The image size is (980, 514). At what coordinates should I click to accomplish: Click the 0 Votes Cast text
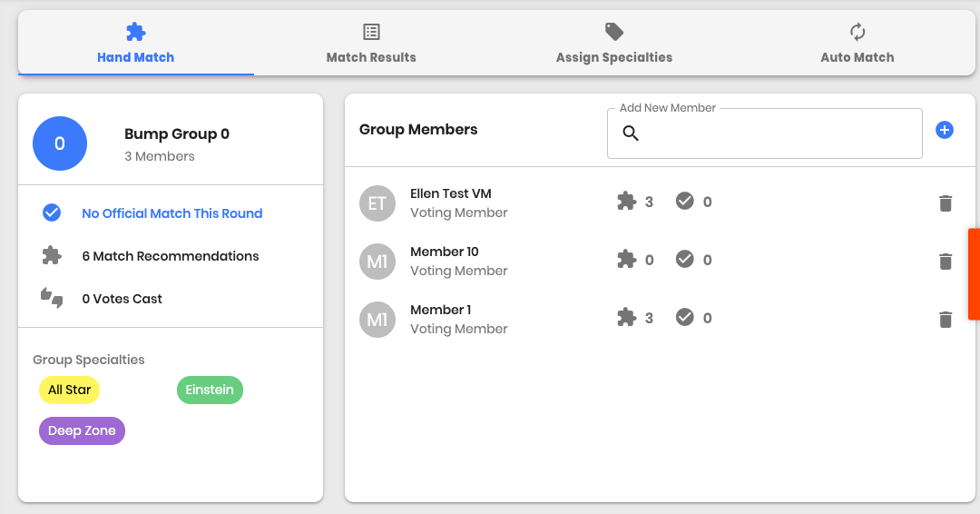(x=122, y=299)
